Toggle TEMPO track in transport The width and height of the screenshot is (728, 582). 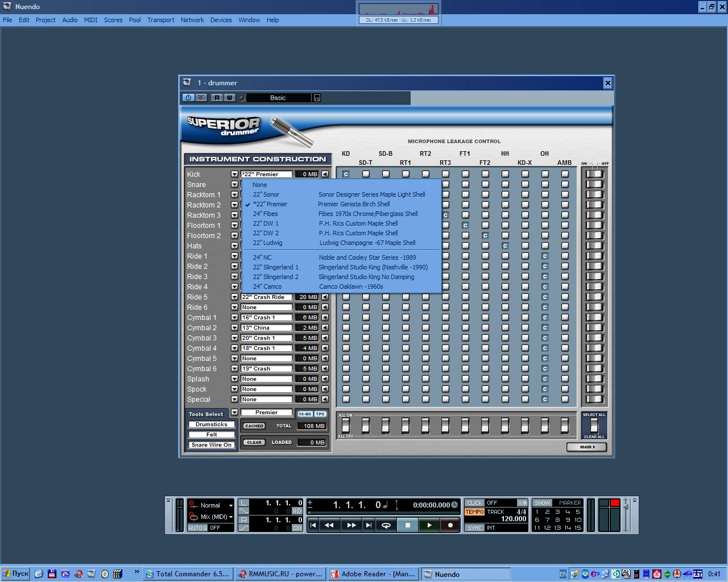tap(474, 512)
